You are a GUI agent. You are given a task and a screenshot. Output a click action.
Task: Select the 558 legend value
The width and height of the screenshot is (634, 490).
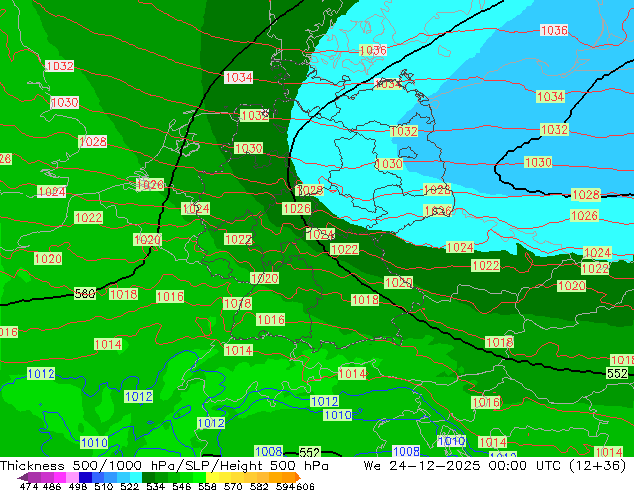(x=207, y=486)
